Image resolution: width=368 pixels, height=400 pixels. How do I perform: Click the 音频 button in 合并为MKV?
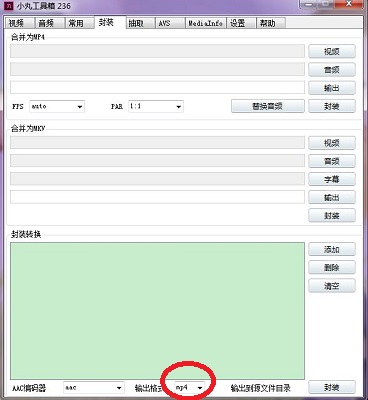[x=332, y=161]
